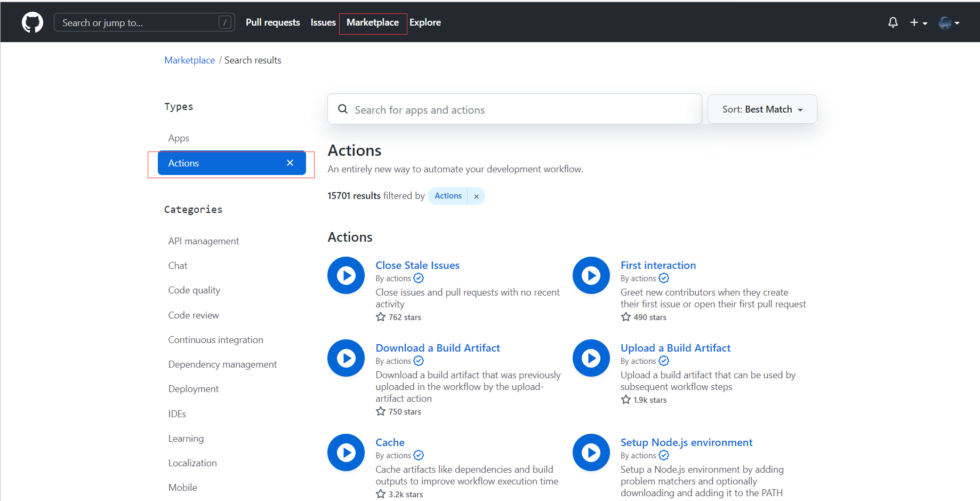Open the Download a Build Artifact action

coord(438,348)
